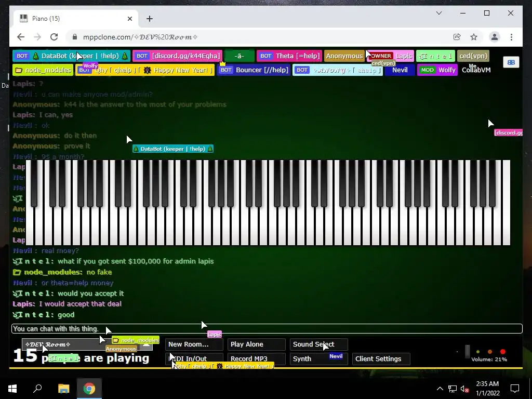Viewport: 532px width, 399px height.
Task: Click the '$100,000 for admin lapis' message
Action: (136, 261)
